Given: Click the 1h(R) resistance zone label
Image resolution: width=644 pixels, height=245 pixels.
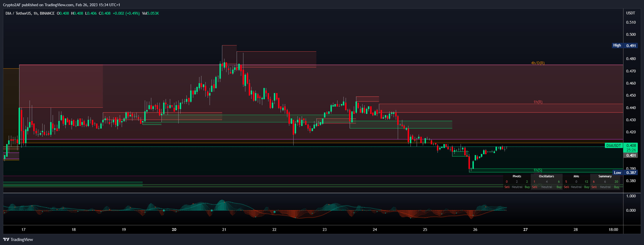Looking at the screenshot, I should pyautogui.click(x=538, y=102).
